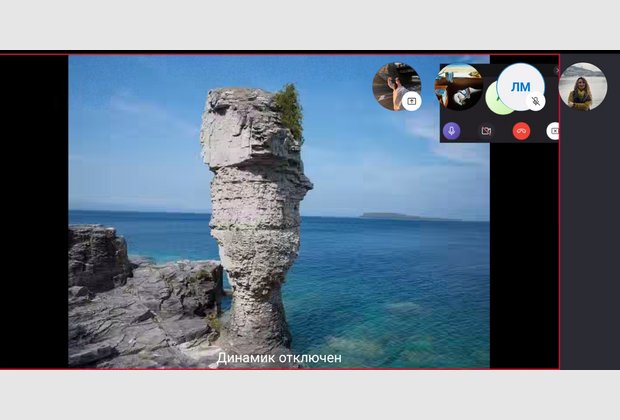Select the participant avatar with the melting clocks painting
Viewport: 620px width, 420px height.
click(458, 87)
